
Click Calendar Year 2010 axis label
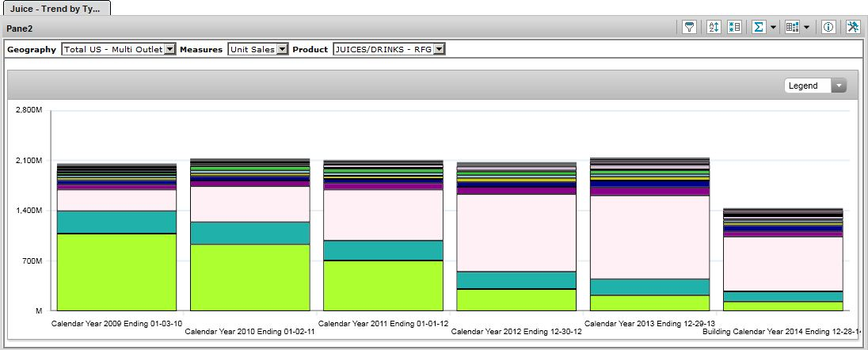coord(249,332)
